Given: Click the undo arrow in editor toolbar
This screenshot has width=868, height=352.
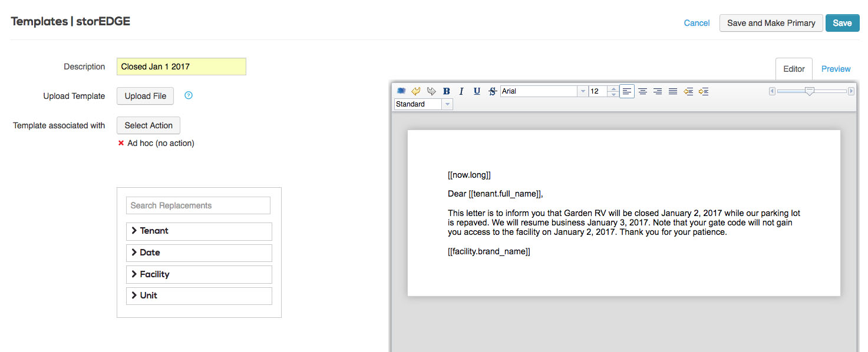Looking at the screenshot, I should pos(416,91).
